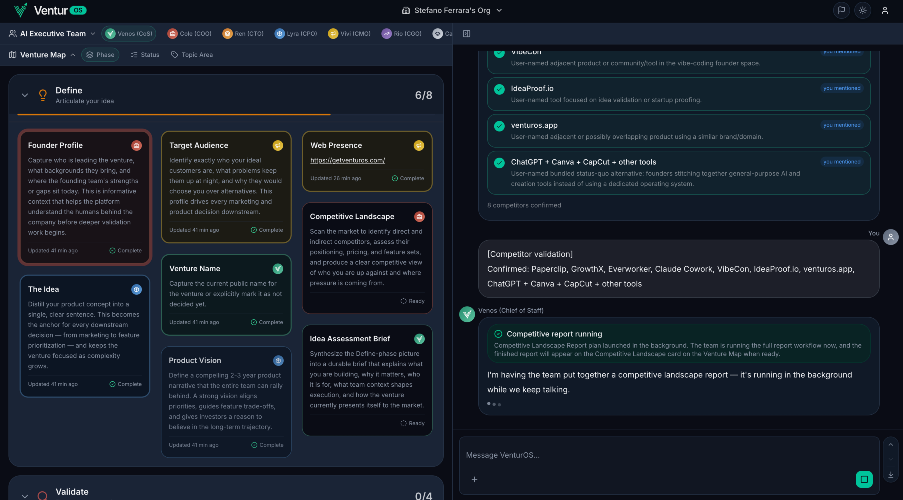Viewport: 903px width, 500px height.
Task: Select Rio (CGO) executive
Action: [x=402, y=33]
